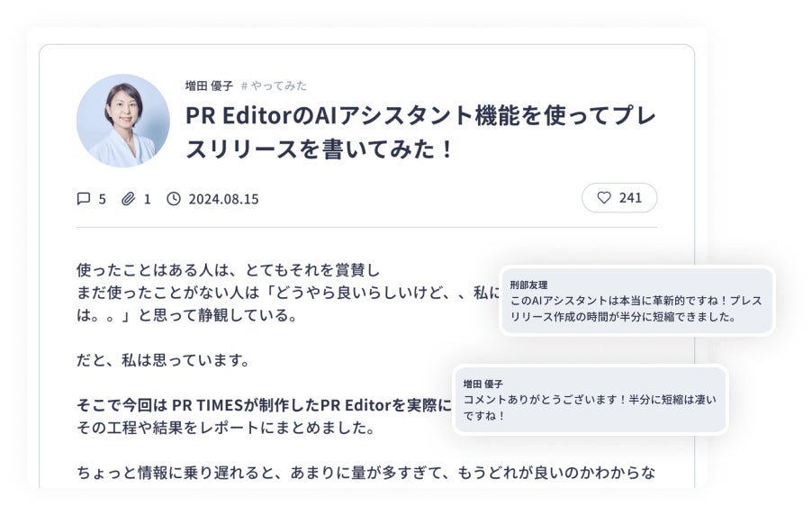Viewport: 812px width, 515px height.
Task: Click the attachment count 1
Action: (x=147, y=199)
